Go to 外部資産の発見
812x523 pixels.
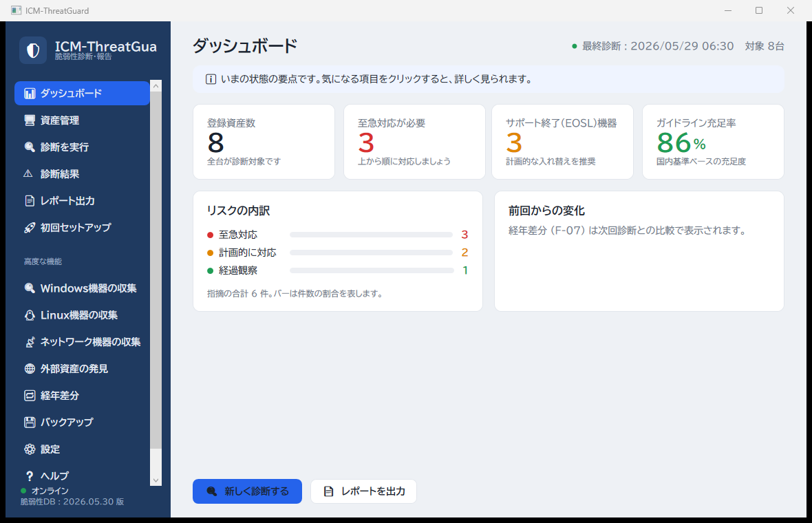pos(82,369)
